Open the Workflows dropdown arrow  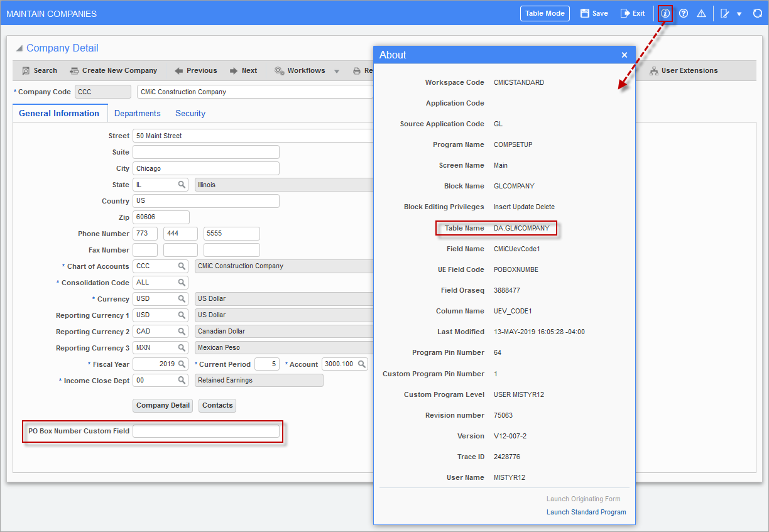coord(337,70)
